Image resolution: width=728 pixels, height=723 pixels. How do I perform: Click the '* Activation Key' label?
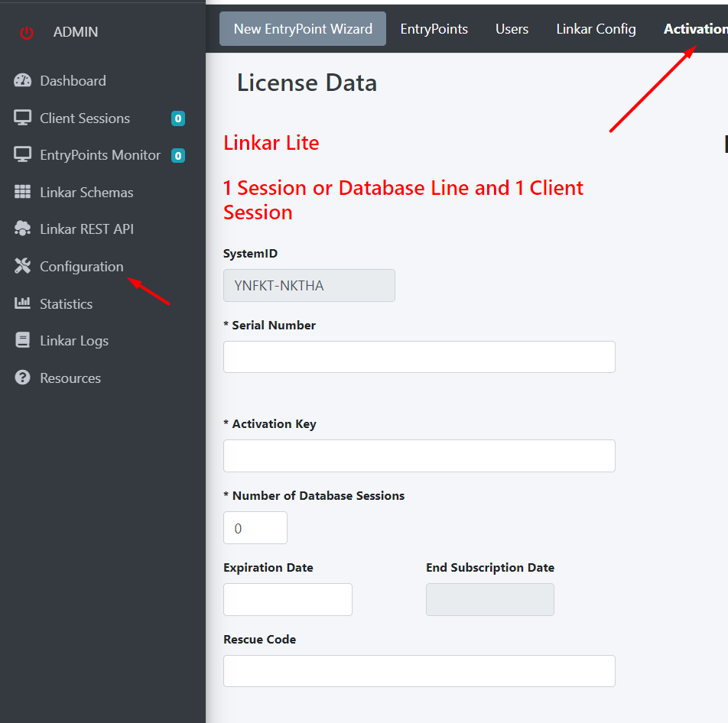(270, 424)
